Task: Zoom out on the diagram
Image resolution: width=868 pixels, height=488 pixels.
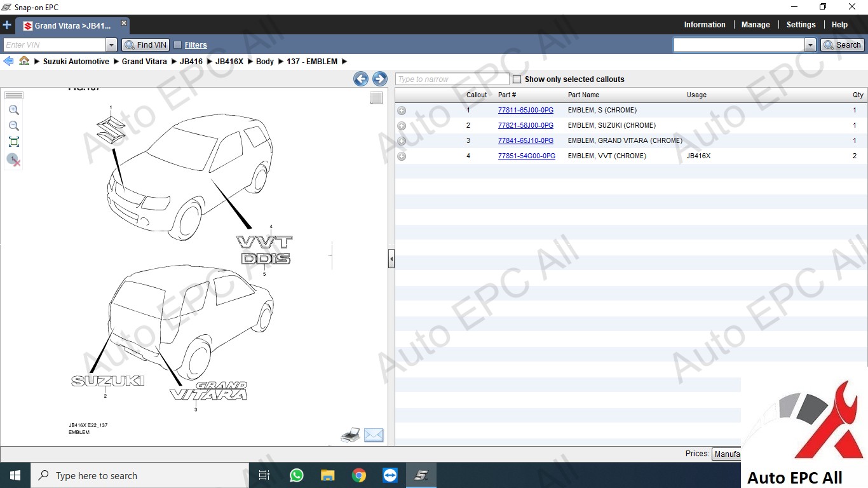Action: 14,126
